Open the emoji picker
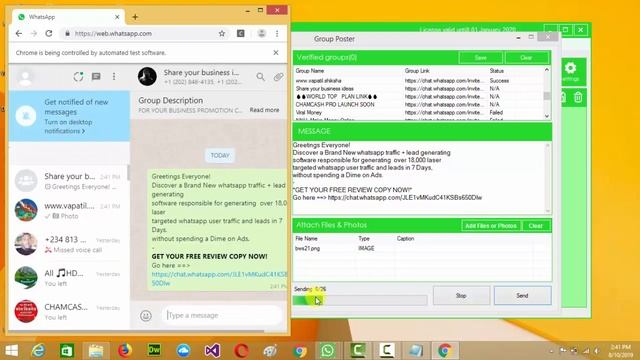The image size is (640, 360). pos(146,316)
